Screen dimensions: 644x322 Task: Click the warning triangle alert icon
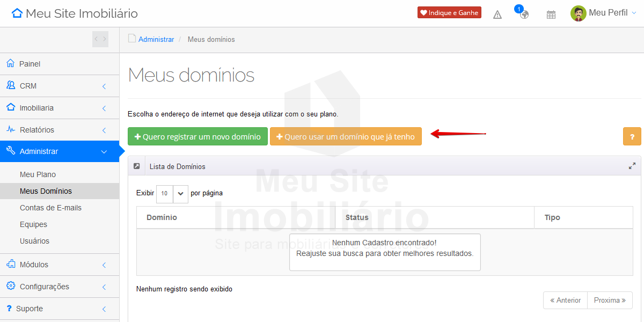pos(497,14)
